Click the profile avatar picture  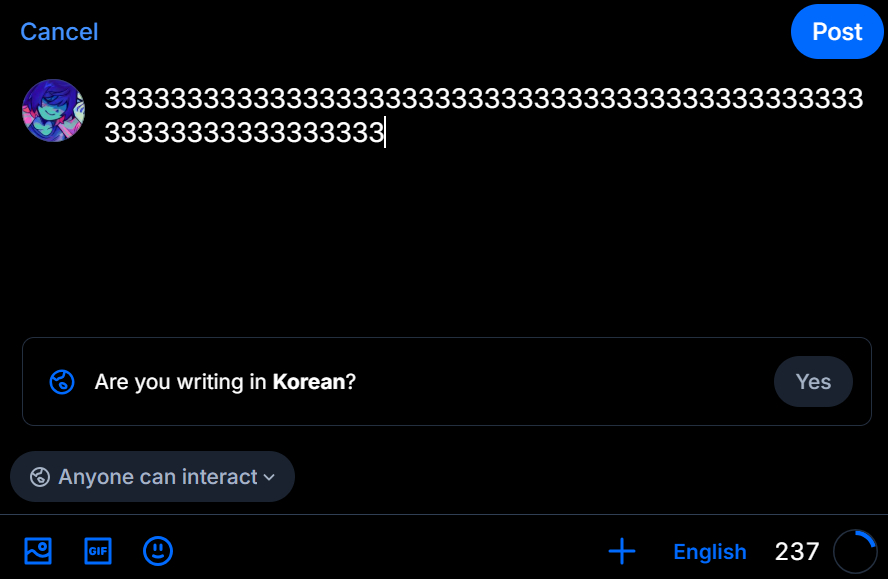(x=53, y=111)
